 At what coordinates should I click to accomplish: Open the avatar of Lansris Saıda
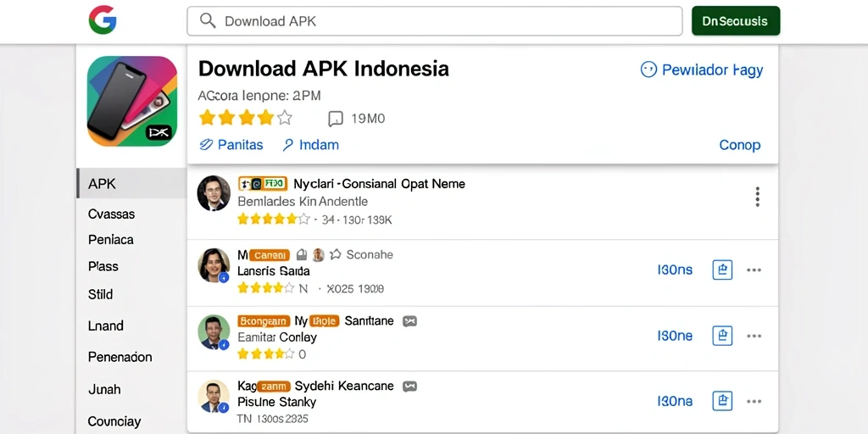(214, 265)
